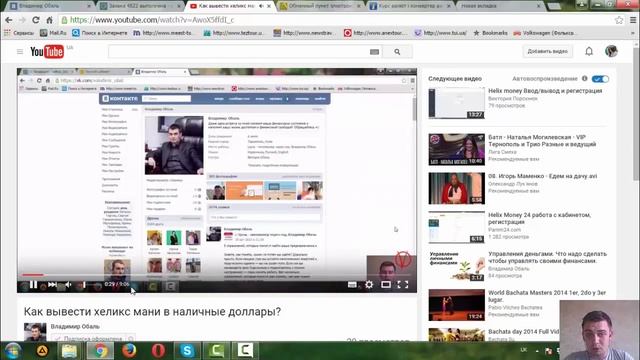This screenshot has height=360, width=640.
Task: Pause the YouTube video
Action: tap(33, 284)
